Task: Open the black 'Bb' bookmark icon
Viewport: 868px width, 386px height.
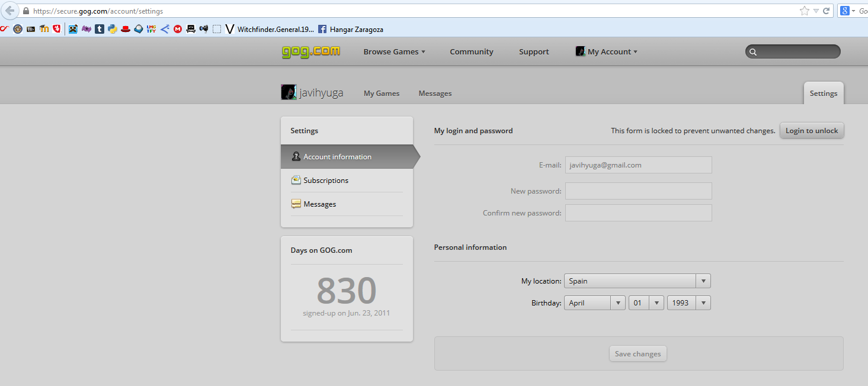Action: [x=31, y=28]
